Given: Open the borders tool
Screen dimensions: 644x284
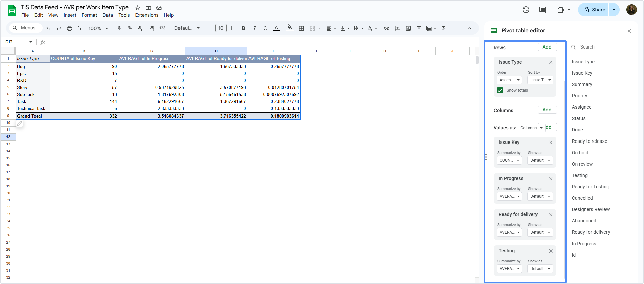Looking at the screenshot, I should [301, 28].
